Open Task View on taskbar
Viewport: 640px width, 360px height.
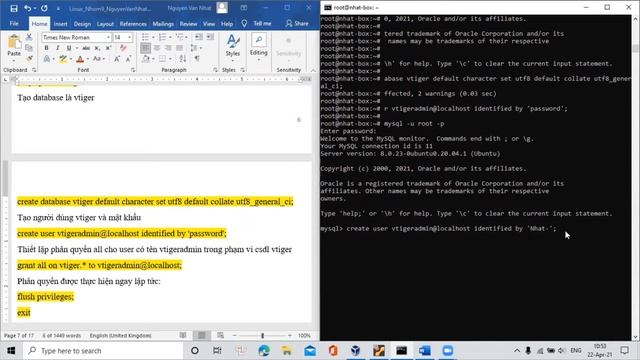click(217, 351)
